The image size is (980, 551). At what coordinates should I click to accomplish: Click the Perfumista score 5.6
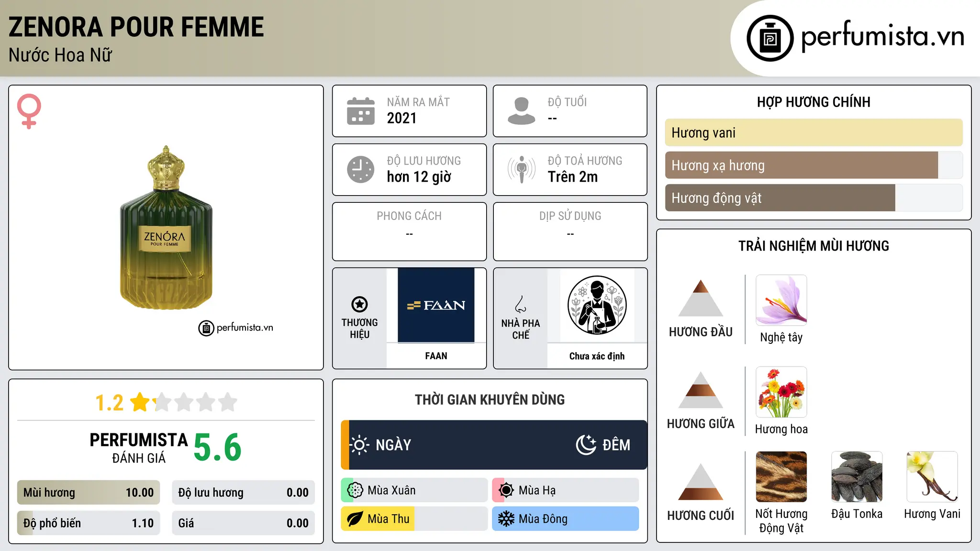pos(218,448)
